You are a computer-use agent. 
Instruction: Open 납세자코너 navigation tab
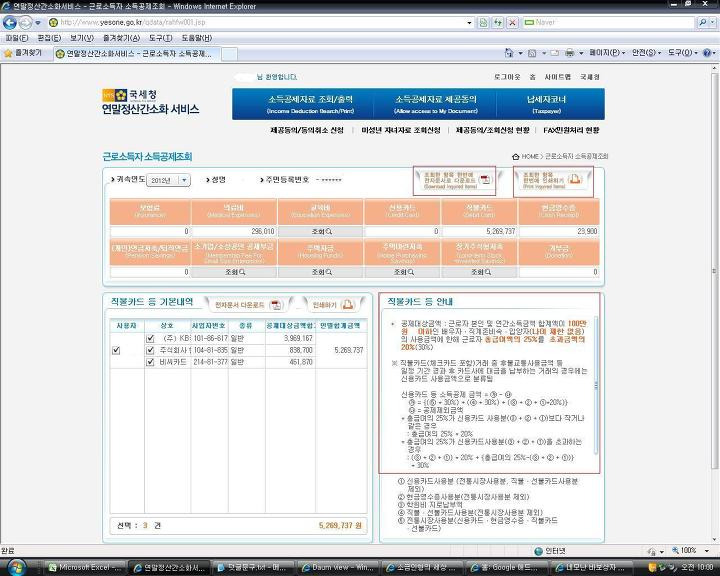[546, 104]
